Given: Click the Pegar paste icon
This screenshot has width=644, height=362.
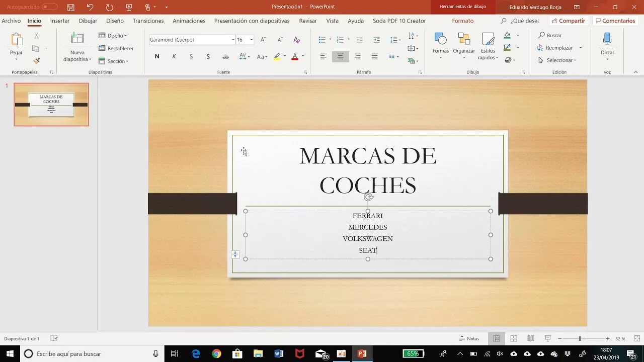Looking at the screenshot, I should (16, 40).
